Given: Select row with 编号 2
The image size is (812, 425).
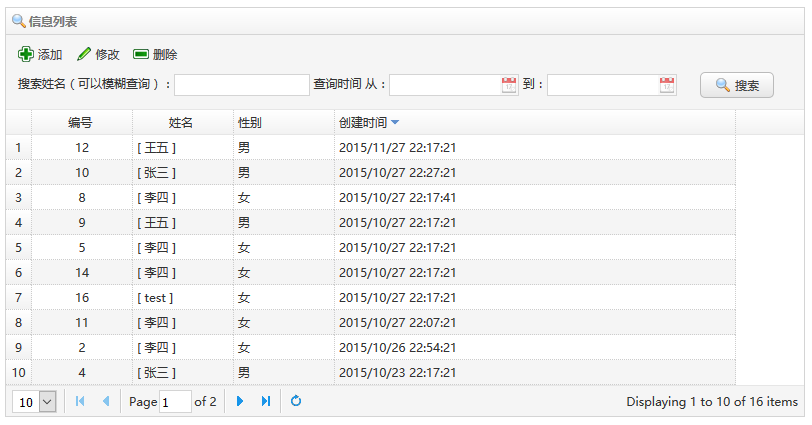Looking at the screenshot, I should pos(371,347).
